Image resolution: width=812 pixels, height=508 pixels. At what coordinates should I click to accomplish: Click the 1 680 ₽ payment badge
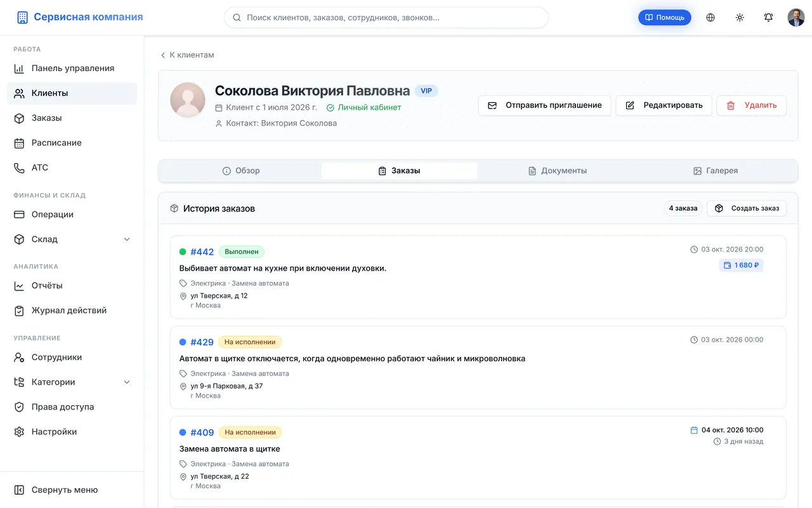pyautogui.click(x=741, y=265)
